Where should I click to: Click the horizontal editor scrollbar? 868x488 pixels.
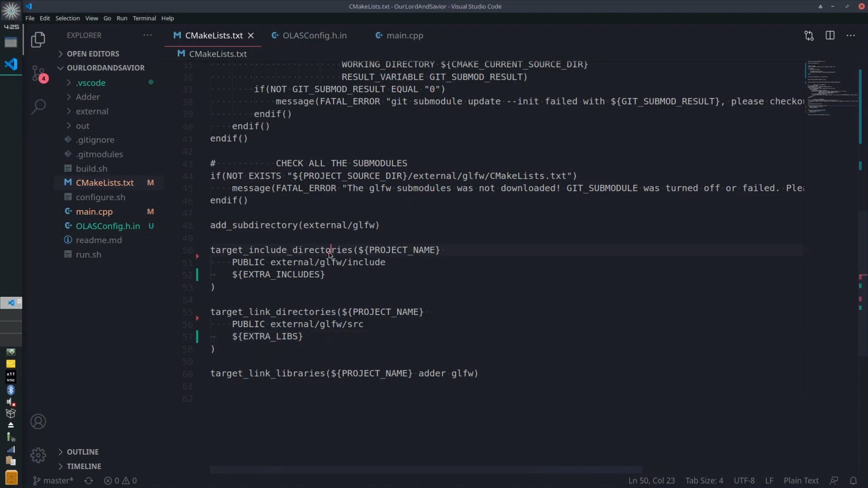coord(426,469)
